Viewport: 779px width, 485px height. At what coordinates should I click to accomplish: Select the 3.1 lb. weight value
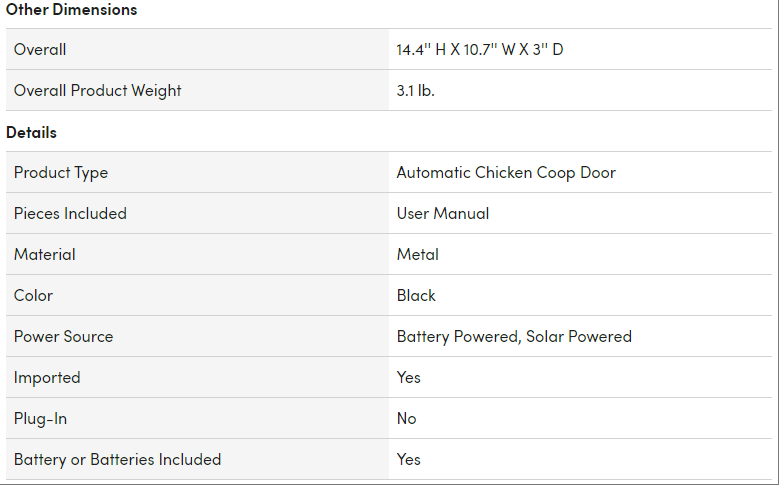[x=415, y=90]
